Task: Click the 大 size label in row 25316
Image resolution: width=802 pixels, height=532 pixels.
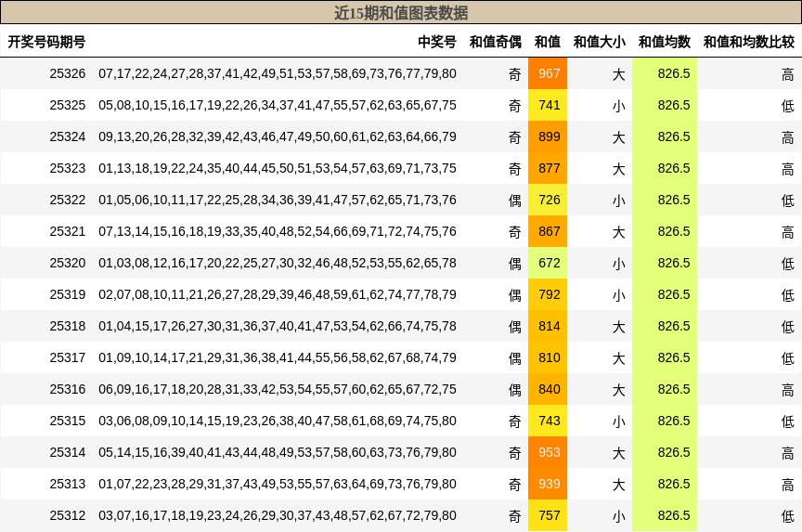Action: click(618, 390)
